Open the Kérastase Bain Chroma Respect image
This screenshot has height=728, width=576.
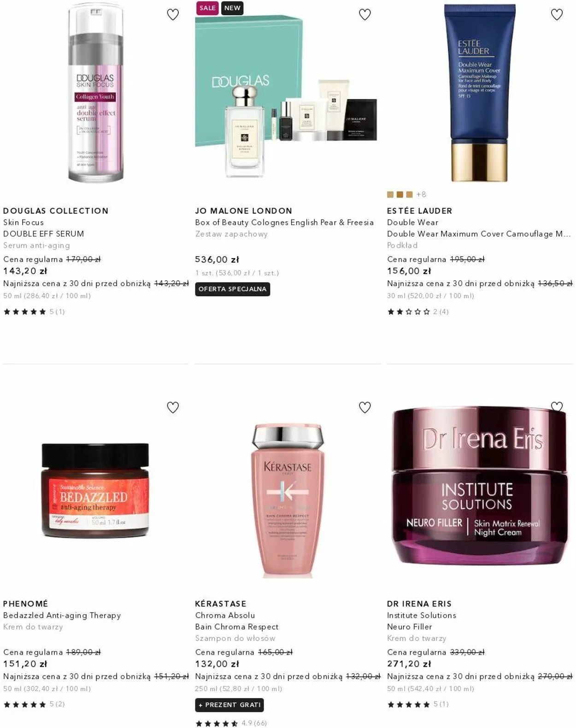click(x=288, y=500)
